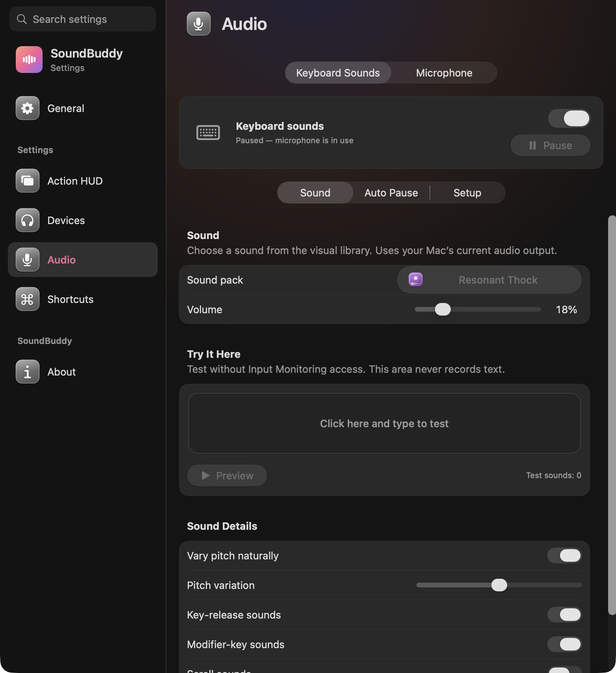Toggle Key-release sounds switch

pyautogui.click(x=565, y=615)
